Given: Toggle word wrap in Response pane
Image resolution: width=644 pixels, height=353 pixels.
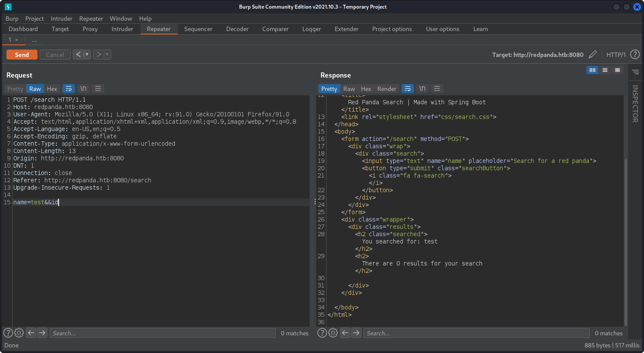Looking at the screenshot, I should point(408,89).
